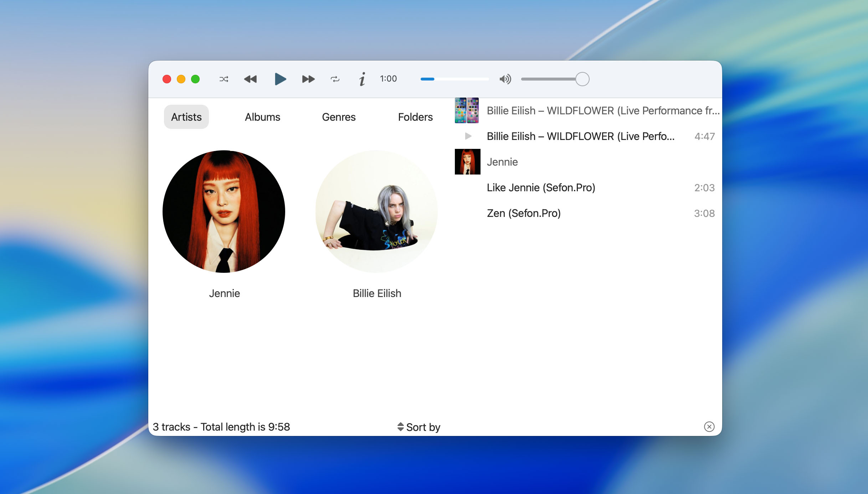
Task: Select the Artists tab
Action: tap(186, 117)
